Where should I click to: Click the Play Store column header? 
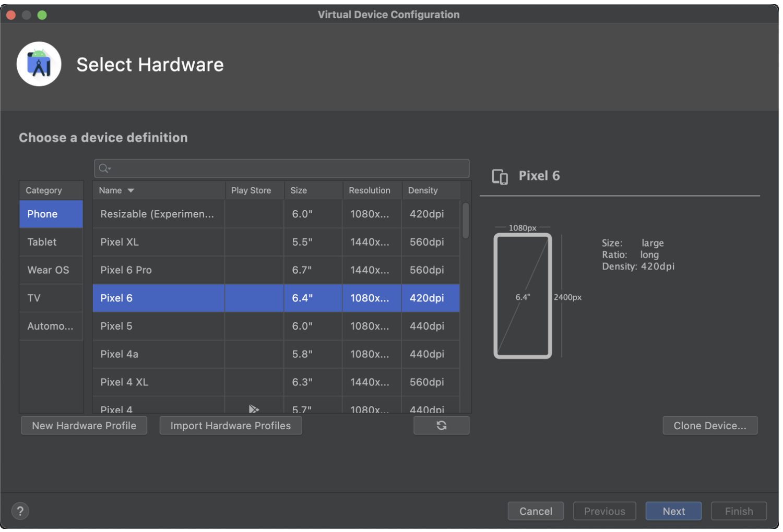255,190
